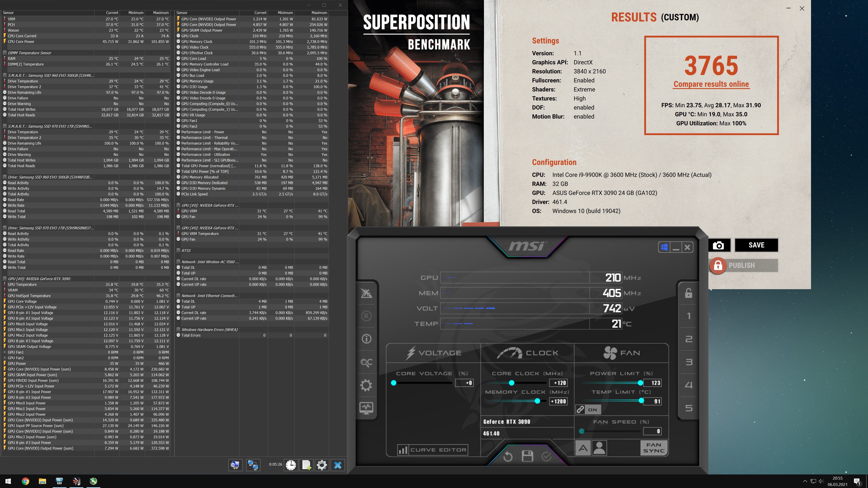Take screenshot with Superposition camera button
Image resolution: width=868 pixels, height=488 pixels.
718,245
